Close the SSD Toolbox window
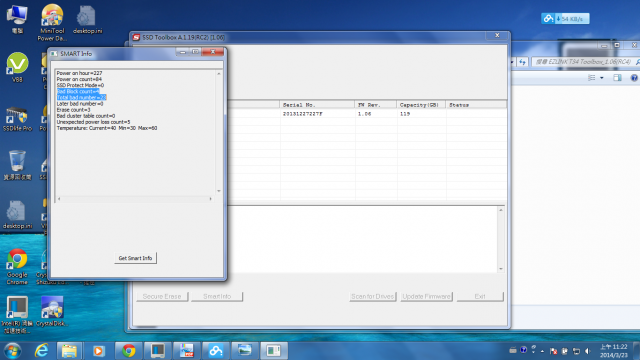640x360 pixels. pos(497,36)
